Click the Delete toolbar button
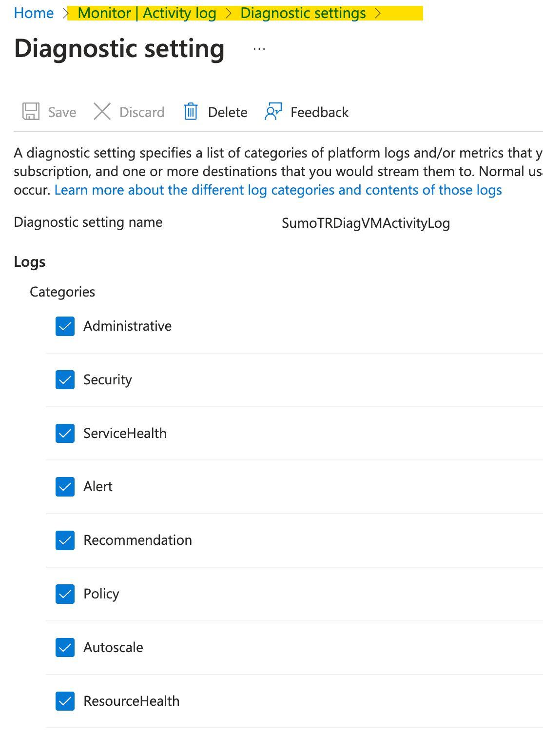The image size is (543, 756). pyautogui.click(x=228, y=112)
